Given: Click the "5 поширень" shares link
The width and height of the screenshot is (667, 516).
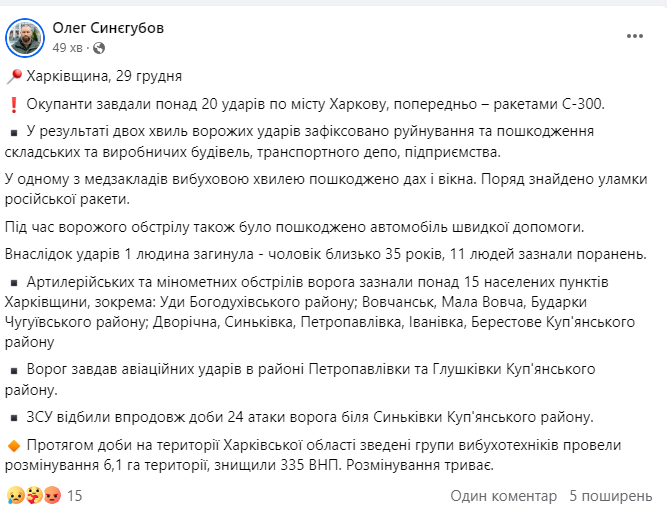Looking at the screenshot, I should pos(611,494).
